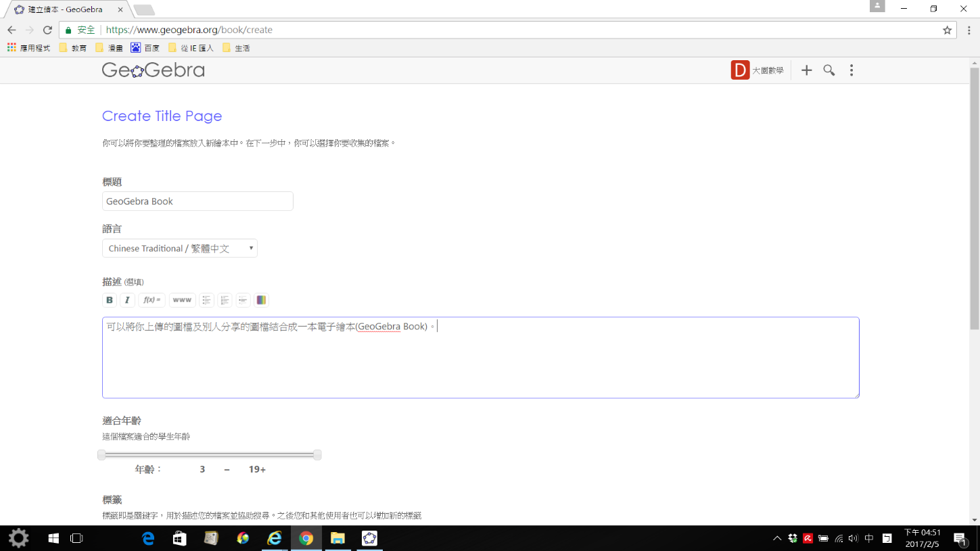This screenshot has height=551, width=980.
Task: Open Windows Start menu
Action: coord(53,538)
